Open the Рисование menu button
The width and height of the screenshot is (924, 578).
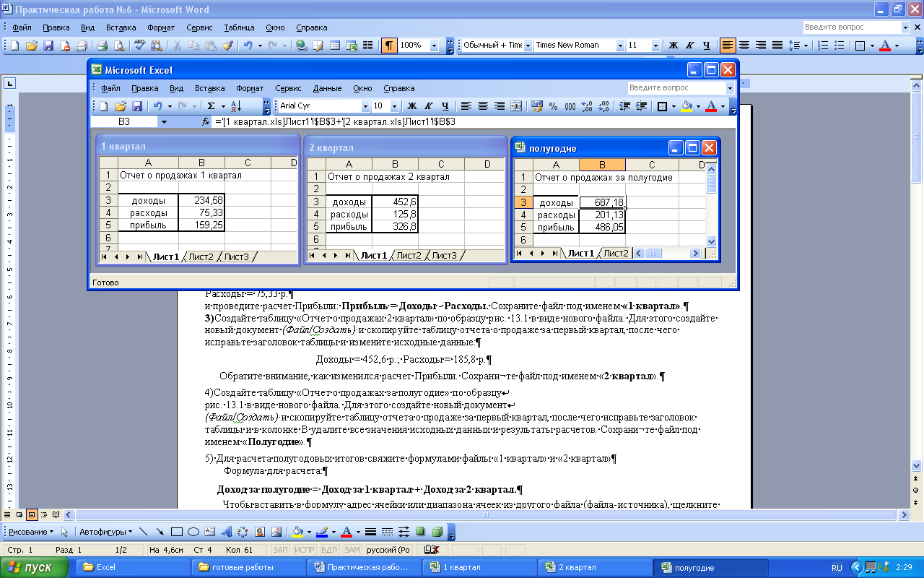coord(31,532)
